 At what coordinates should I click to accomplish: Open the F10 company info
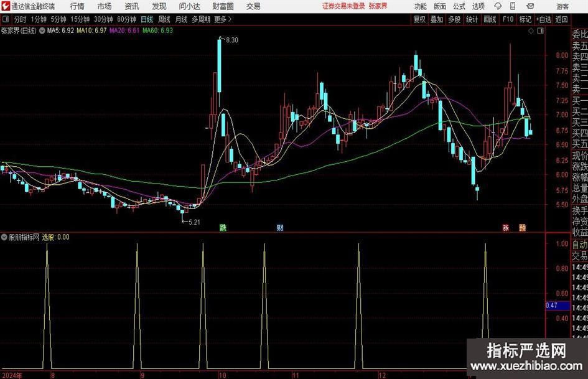click(508, 19)
